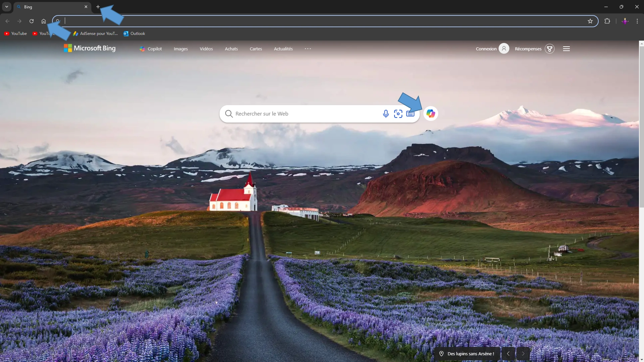This screenshot has width=644, height=362.
Task: Open the Bing hamburger settings menu
Action: click(566, 49)
